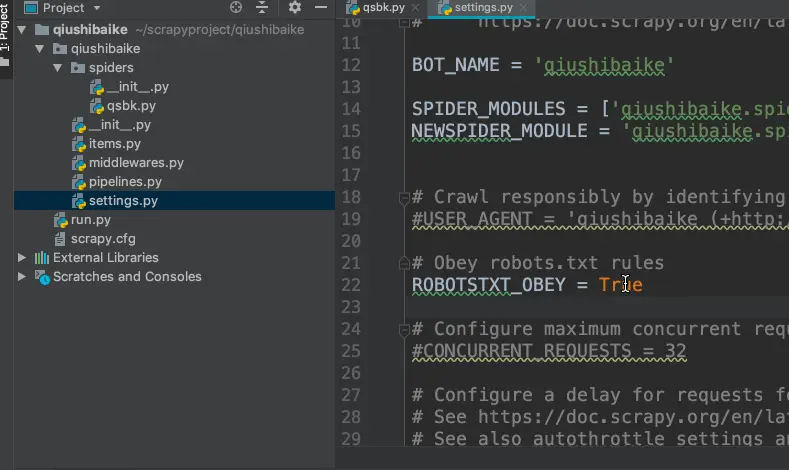Select the spiders folder in the tree

point(111,68)
